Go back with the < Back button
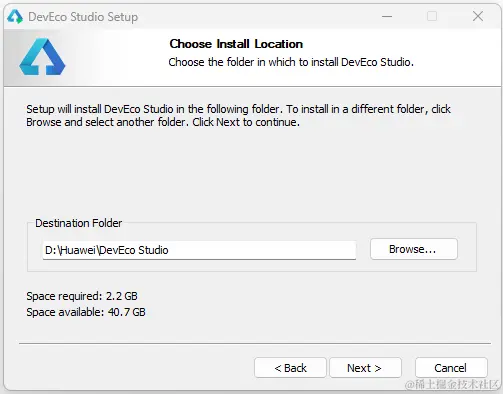This screenshot has width=503, height=394. point(290,368)
